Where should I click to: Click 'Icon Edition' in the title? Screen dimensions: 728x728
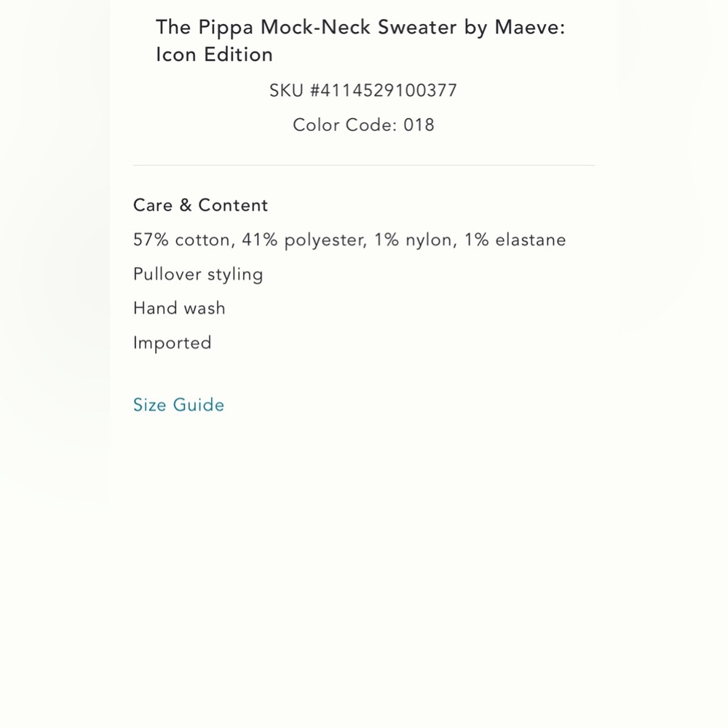pos(213,55)
